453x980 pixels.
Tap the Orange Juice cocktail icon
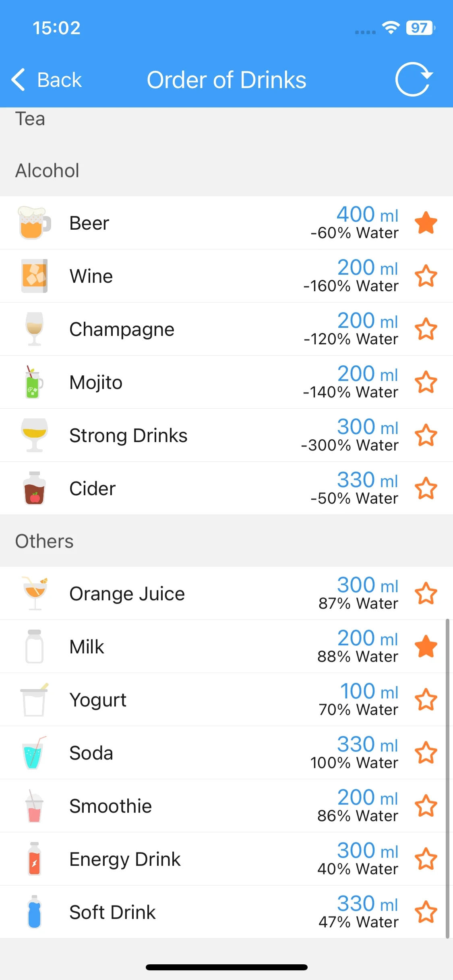tap(35, 593)
